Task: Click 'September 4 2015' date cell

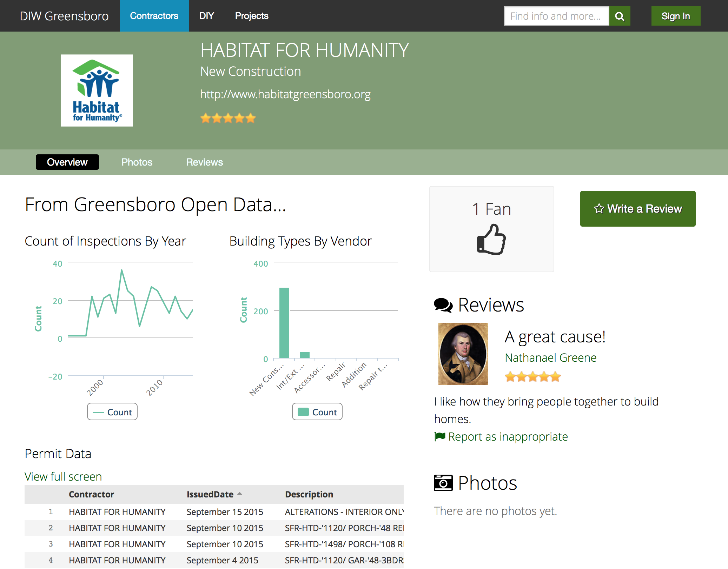Action: [x=223, y=560]
